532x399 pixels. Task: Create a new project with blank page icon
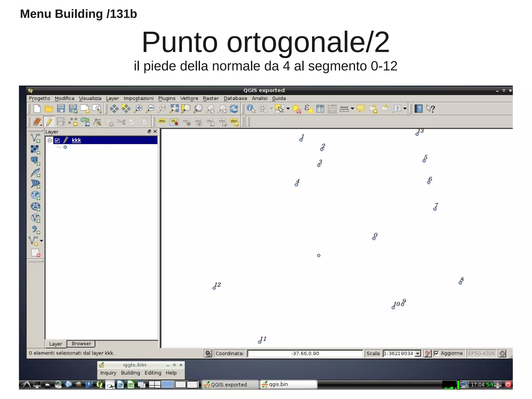[37, 109]
